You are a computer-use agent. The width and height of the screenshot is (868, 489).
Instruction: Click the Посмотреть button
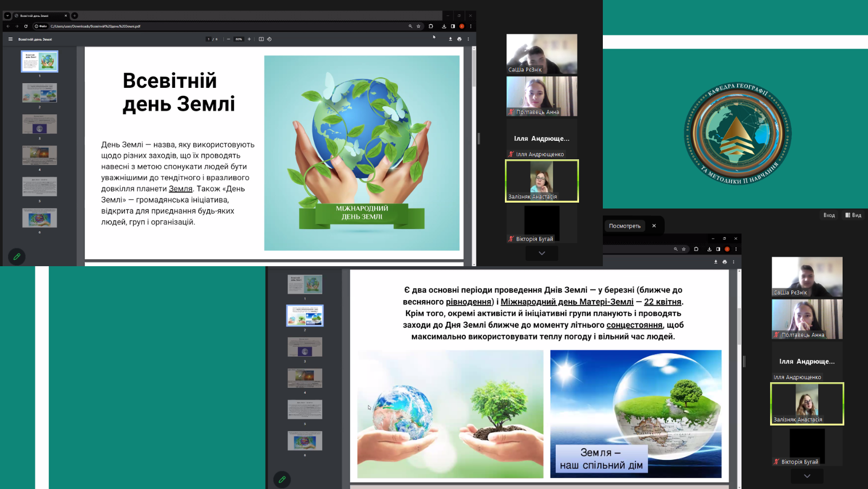pyautogui.click(x=625, y=226)
